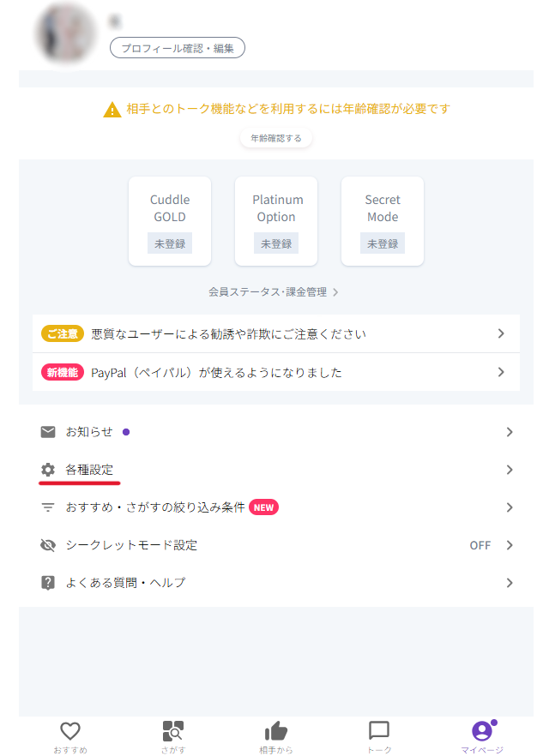Select the Cuddle GOLD plan card

point(170,221)
